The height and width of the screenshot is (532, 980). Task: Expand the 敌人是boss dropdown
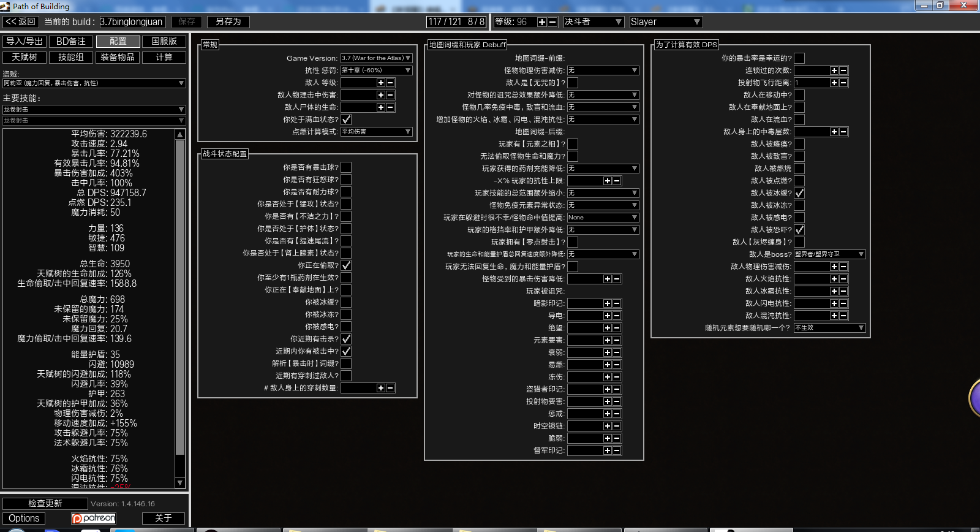829,254
